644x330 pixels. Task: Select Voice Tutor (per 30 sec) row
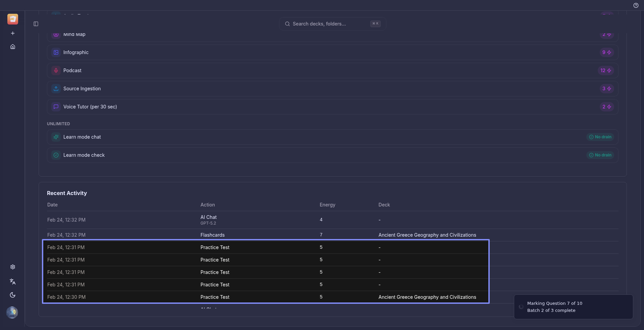[x=332, y=107]
